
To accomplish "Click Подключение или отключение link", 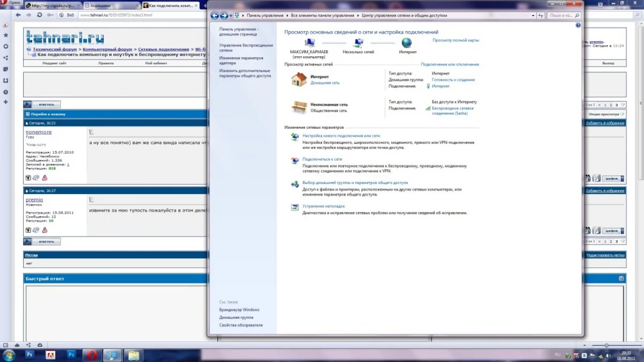I will click(x=450, y=64).
